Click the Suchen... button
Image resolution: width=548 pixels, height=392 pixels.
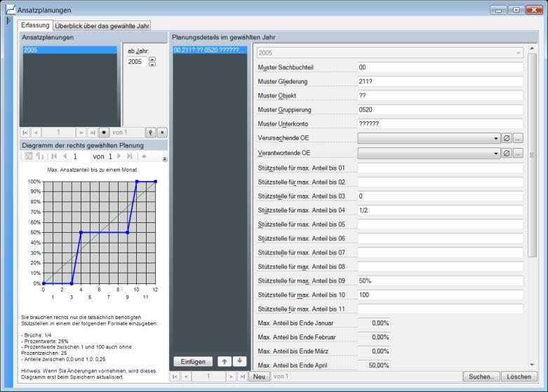481,377
